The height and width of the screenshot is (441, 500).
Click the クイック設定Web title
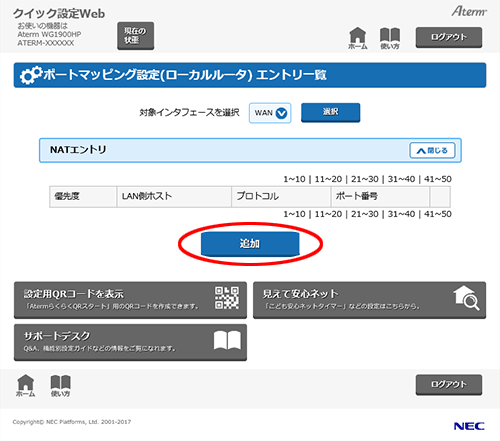59,14
